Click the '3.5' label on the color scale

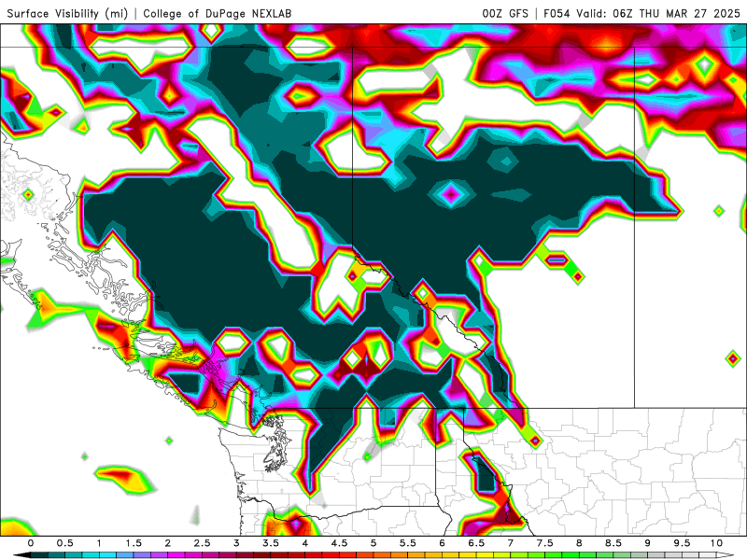point(271,543)
